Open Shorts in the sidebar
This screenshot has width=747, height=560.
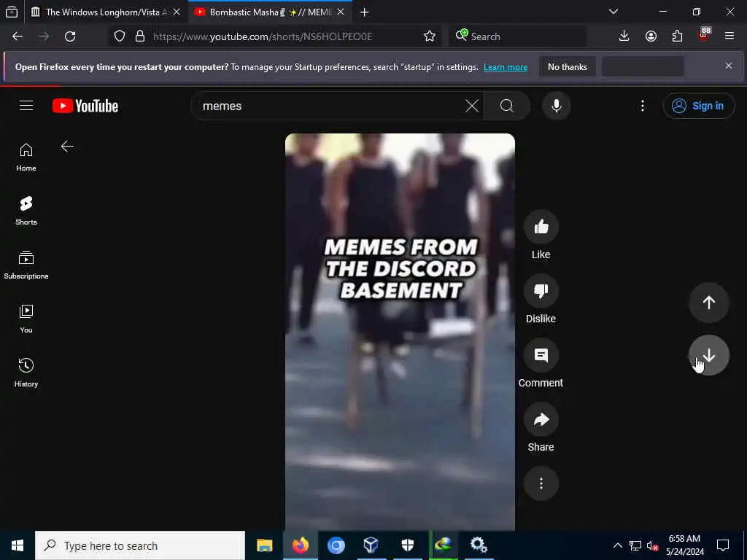26,211
